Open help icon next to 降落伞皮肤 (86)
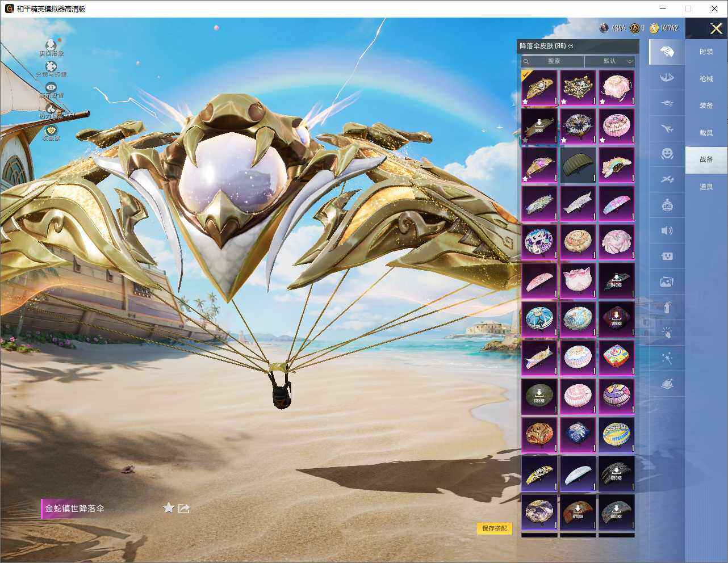 coord(571,46)
